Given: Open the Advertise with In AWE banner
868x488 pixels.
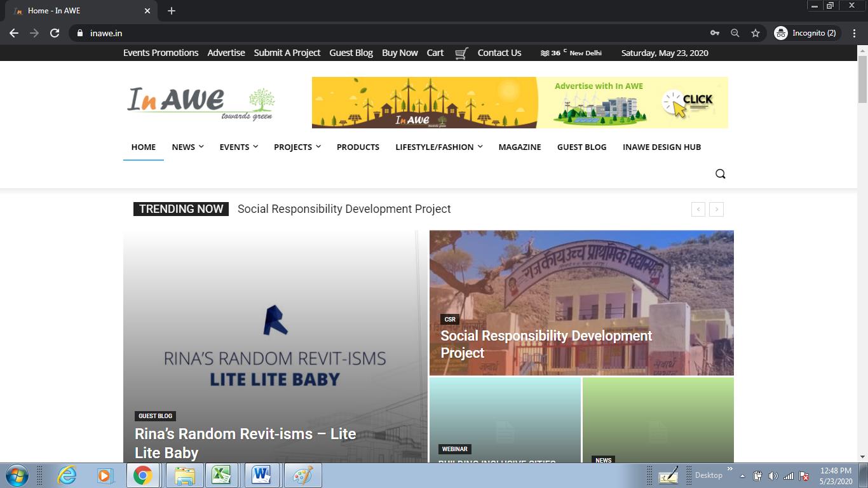Looking at the screenshot, I should click(519, 103).
